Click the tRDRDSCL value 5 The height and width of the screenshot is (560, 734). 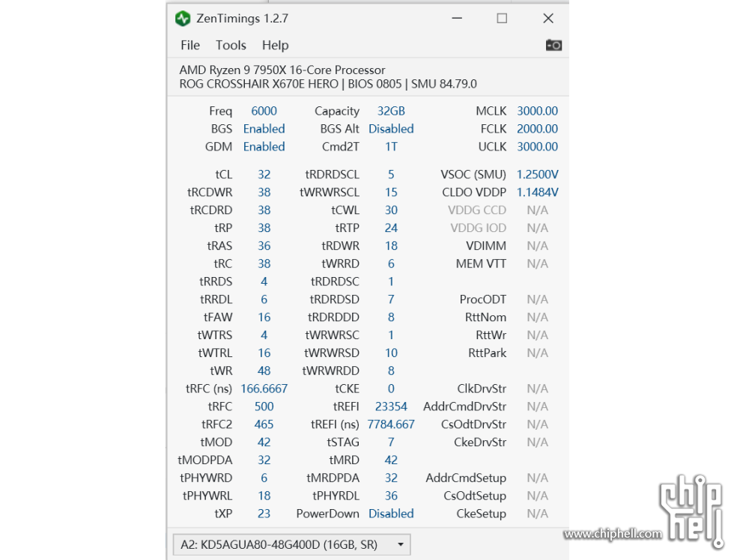click(391, 174)
